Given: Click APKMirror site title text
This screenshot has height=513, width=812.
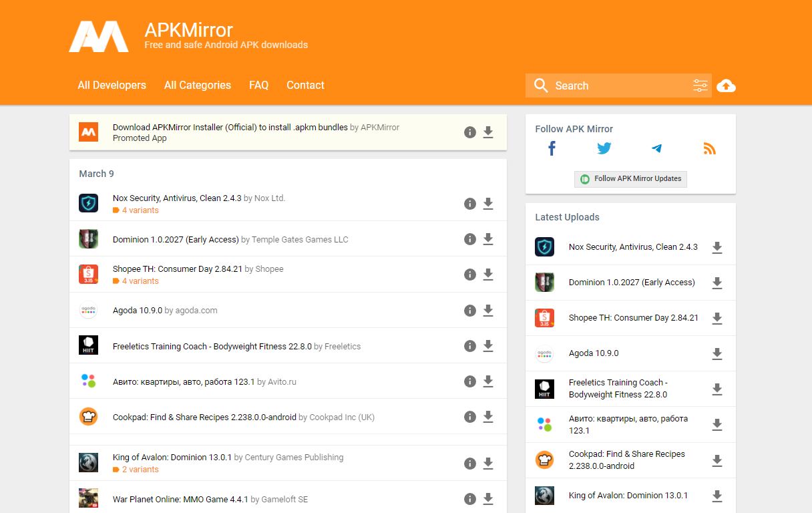Looking at the screenshot, I should (189, 30).
